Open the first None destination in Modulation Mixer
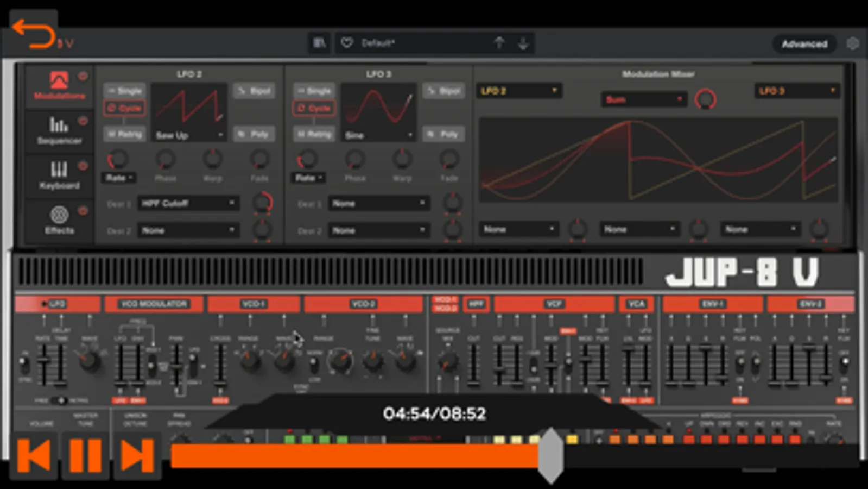Image resolution: width=868 pixels, height=489 pixels. [518, 229]
